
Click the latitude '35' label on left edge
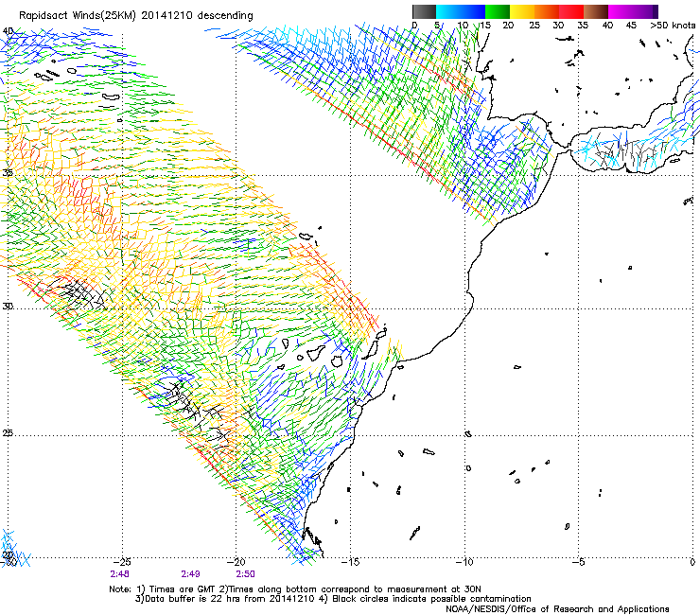8,173
